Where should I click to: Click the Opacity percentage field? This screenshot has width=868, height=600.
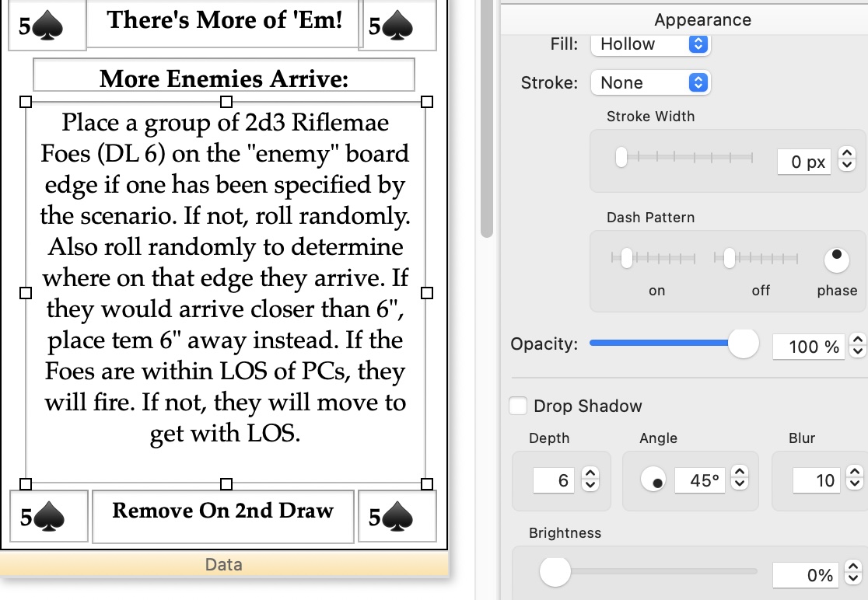pos(809,347)
